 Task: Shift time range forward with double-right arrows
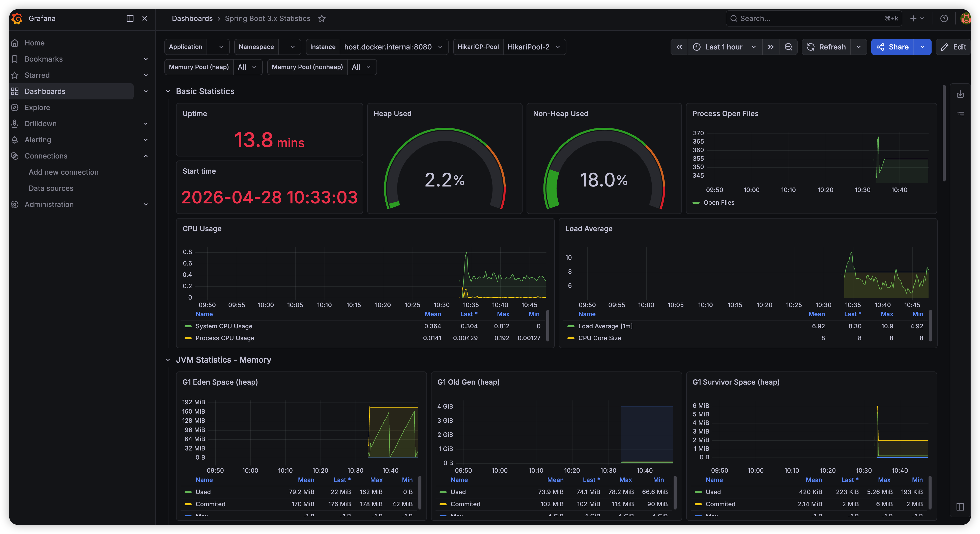tap(771, 47)
